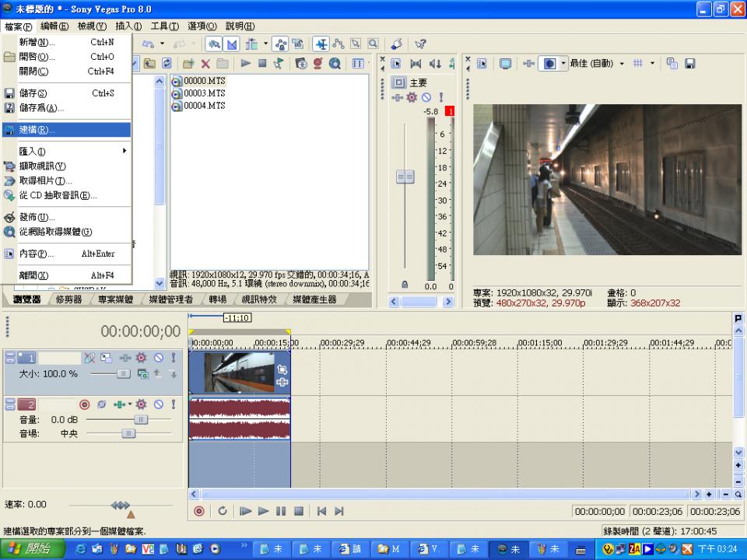Save snapshot of preview to file
The height and width of the screenshot is (560, 747).
689,64
